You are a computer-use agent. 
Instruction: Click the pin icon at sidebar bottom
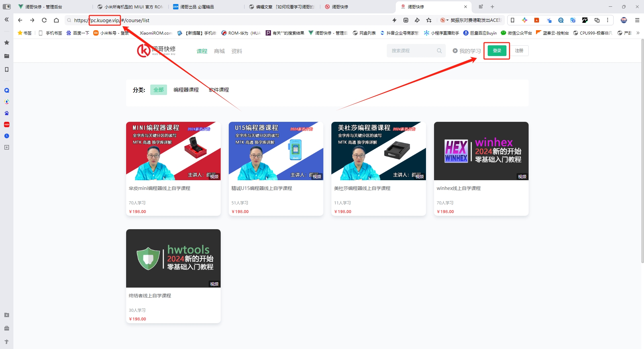point(7,342)
